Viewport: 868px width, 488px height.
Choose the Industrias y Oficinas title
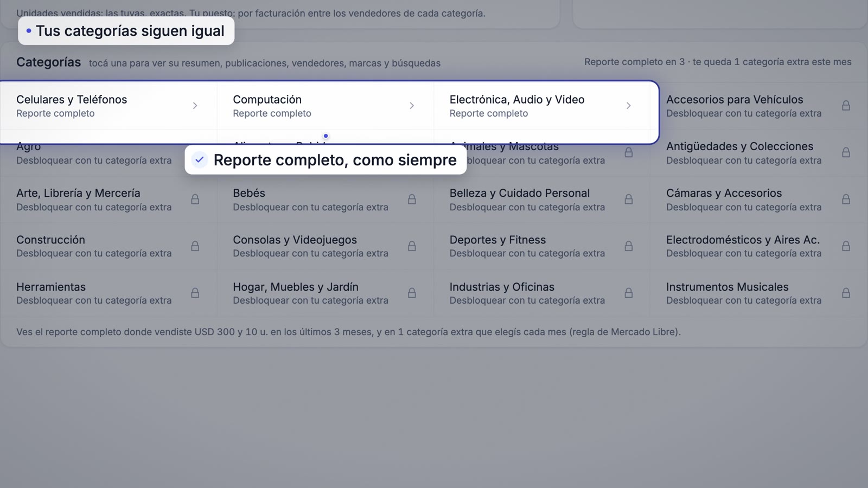(502, 287)
